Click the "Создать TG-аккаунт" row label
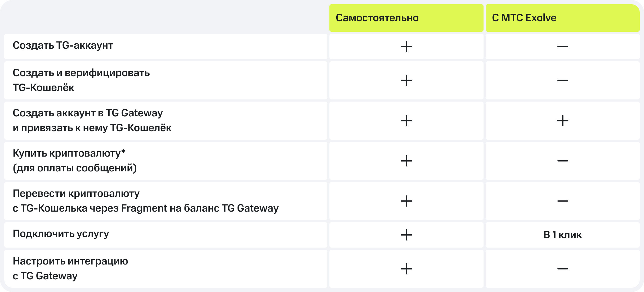Image resolution: width=644 pixels, height=292 pixels. pos(63,45)
